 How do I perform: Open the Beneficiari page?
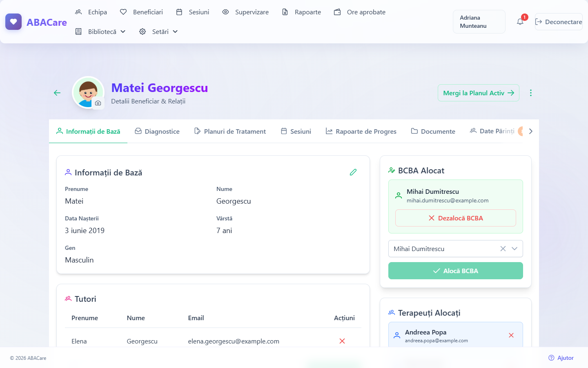141,12
